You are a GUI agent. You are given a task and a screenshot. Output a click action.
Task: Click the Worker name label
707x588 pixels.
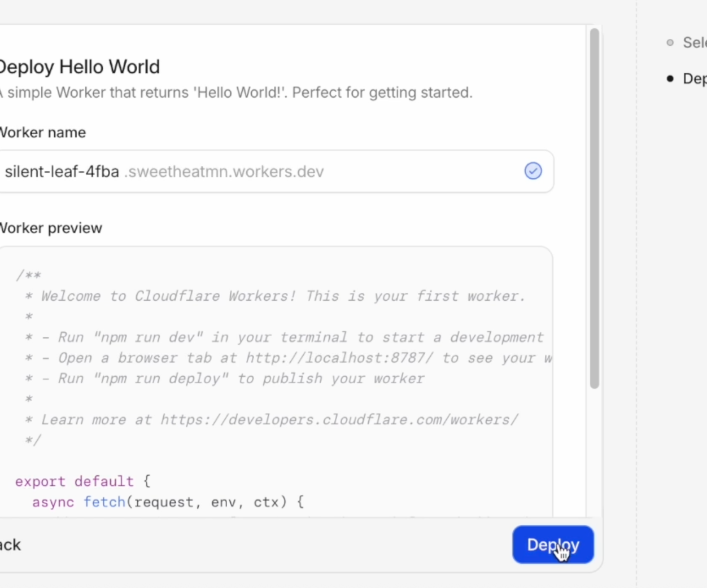pyautogui.click(x=43, y=133)
